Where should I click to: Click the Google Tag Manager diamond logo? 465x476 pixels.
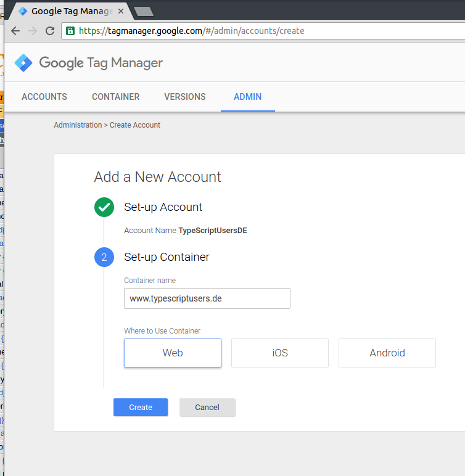coord(23,63)
